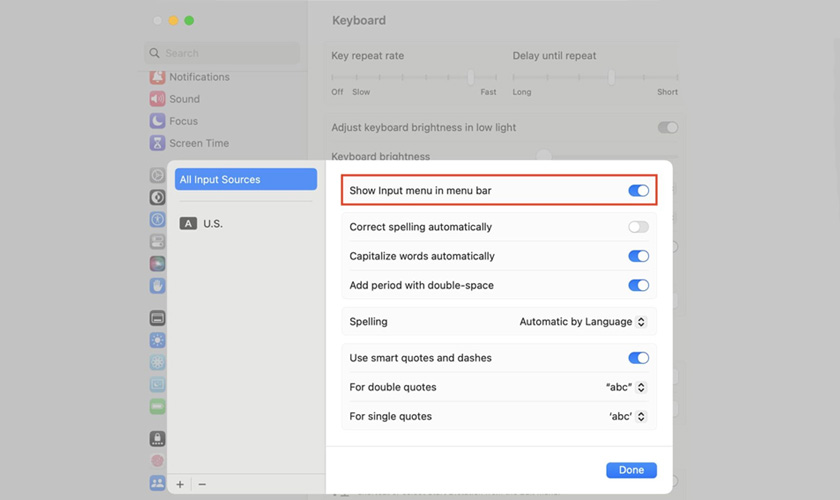Open the Control Center switches icon

click(157, 241)
